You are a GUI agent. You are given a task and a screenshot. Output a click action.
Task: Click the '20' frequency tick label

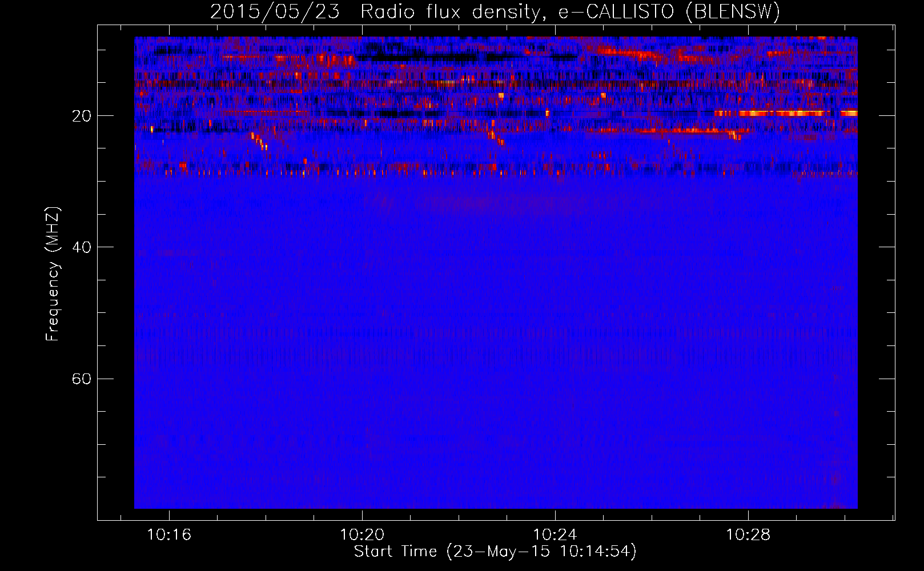coord(82,116)
